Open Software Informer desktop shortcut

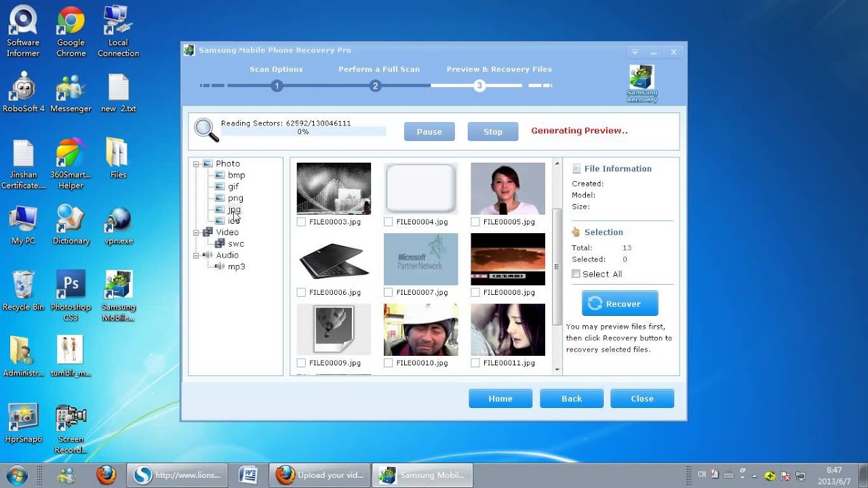coord(23,32)
